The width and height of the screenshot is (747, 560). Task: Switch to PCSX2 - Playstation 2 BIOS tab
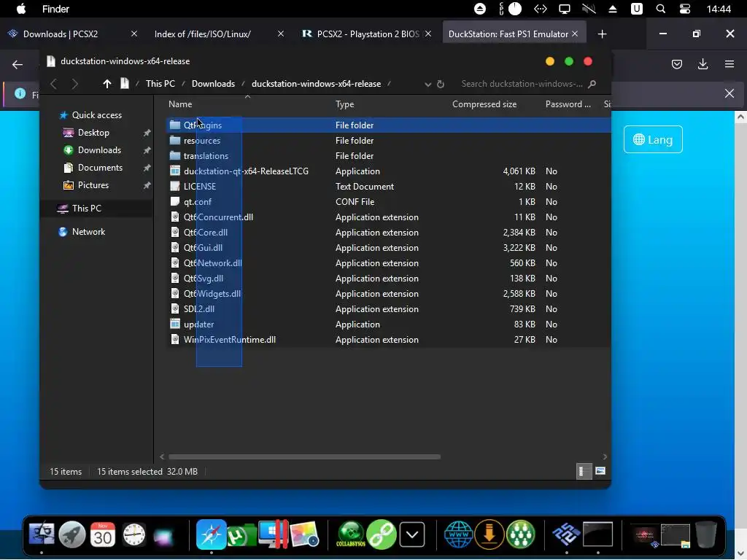click(x=367, y=34)
